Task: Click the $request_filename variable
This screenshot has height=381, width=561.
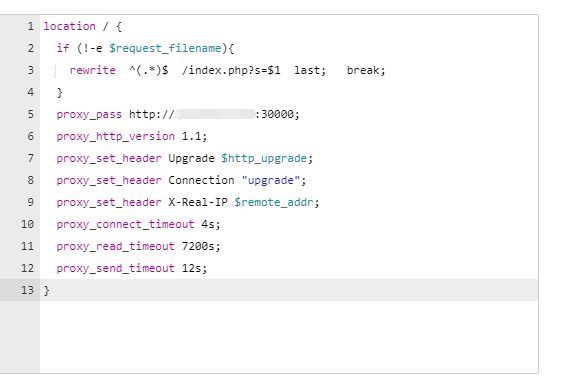Action: pos(165,48)
